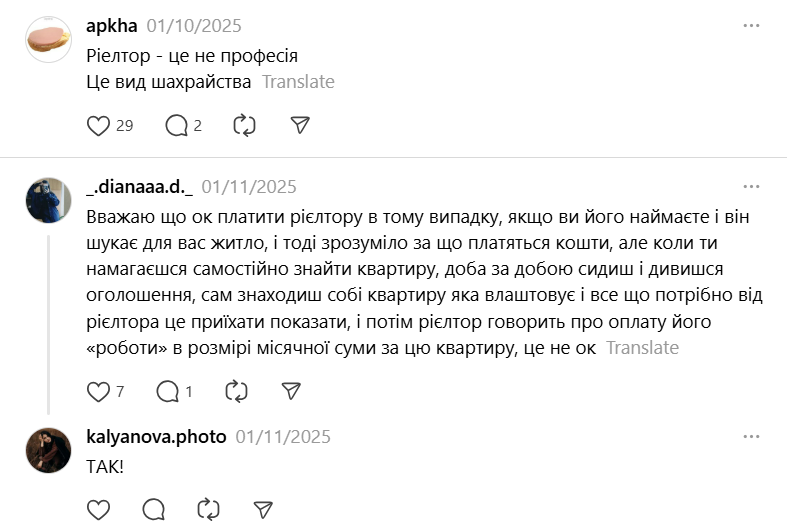Repost apkha's post

click(244, 126)
